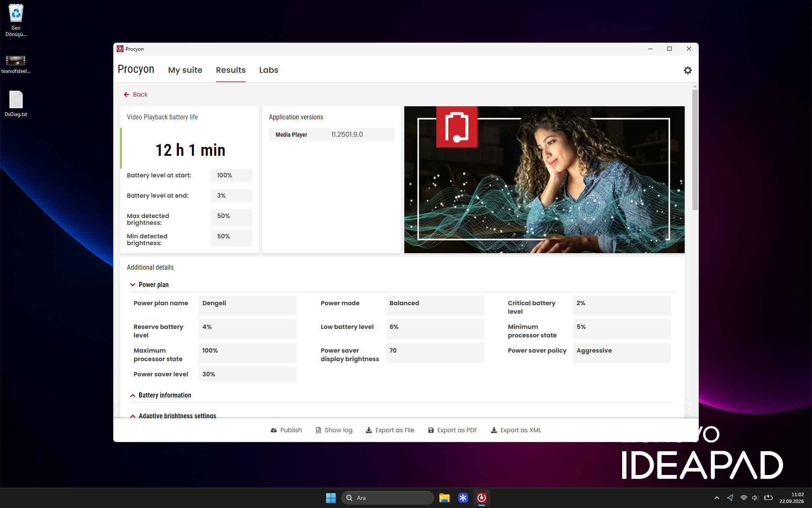Open the Wi-Fi network tray icon
The height and width of the screenshot is (508, 812).
coord(743,498)
